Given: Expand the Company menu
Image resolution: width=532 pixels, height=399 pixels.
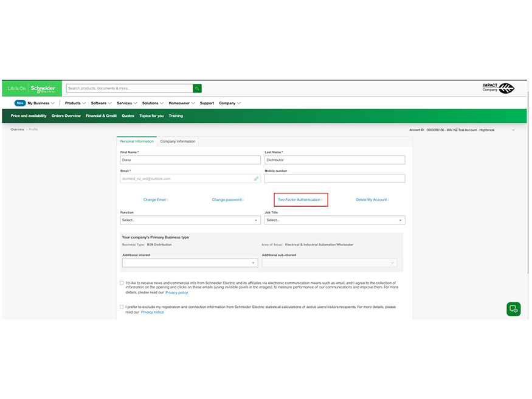Looking at the screenshot, I should point(230,103).
